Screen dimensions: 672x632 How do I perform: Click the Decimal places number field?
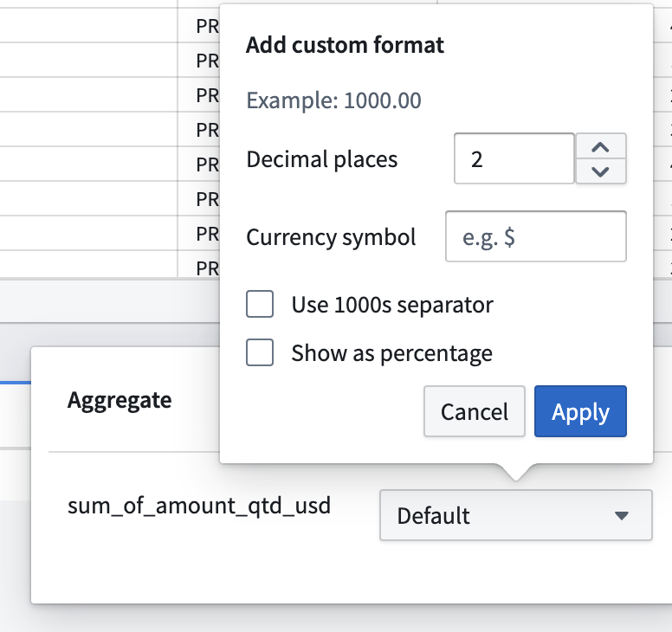tap(514, 159)
